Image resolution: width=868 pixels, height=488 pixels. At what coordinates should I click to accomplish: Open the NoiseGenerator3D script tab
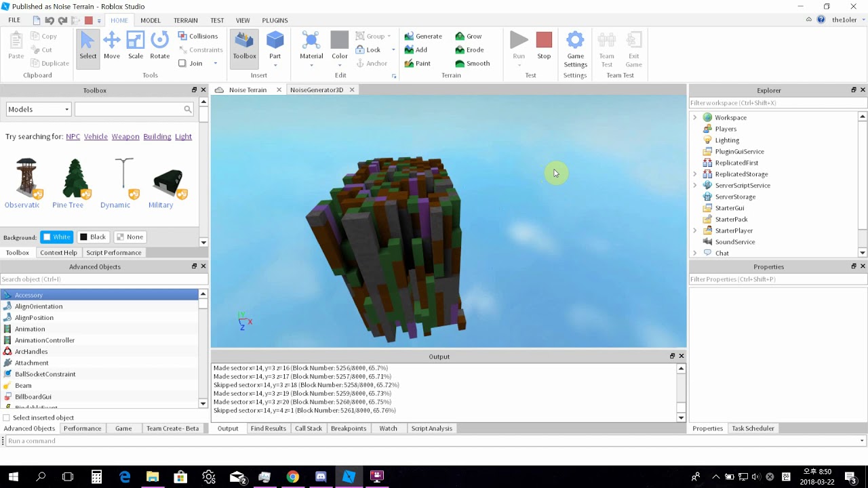pos(316,89)
